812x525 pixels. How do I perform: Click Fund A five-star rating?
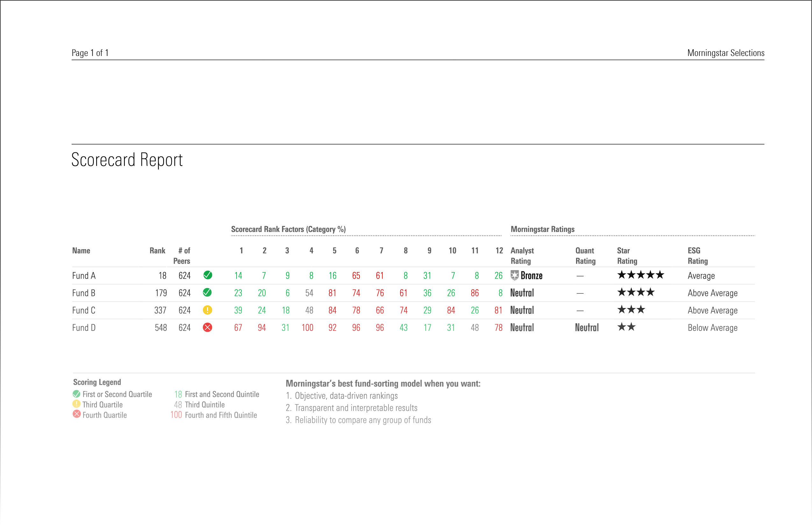click(640, 275)
